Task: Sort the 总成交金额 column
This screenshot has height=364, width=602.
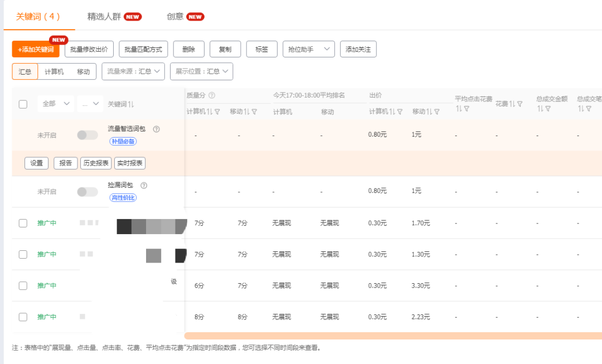Action: [x=540, y=108]
